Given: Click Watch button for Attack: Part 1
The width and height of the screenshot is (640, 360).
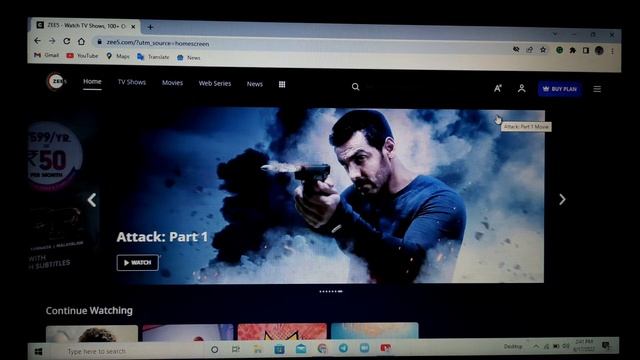Looking at the screenshot, I should coord(138,262).
